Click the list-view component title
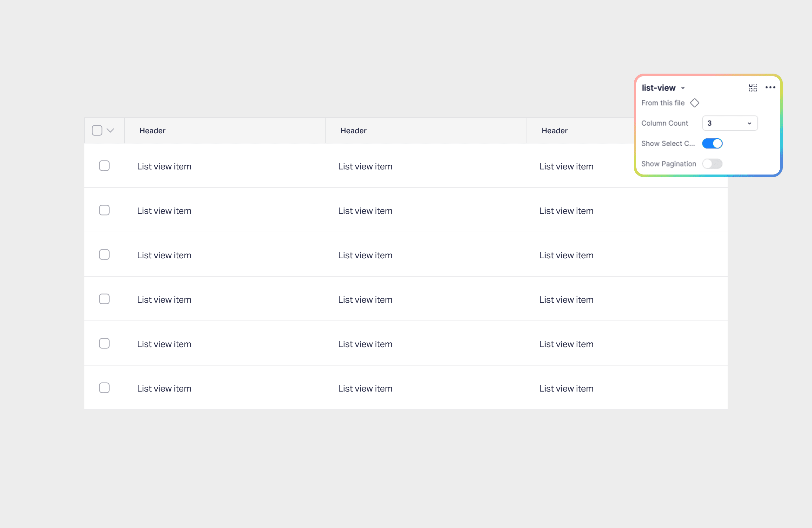 [x=658, y=88]
